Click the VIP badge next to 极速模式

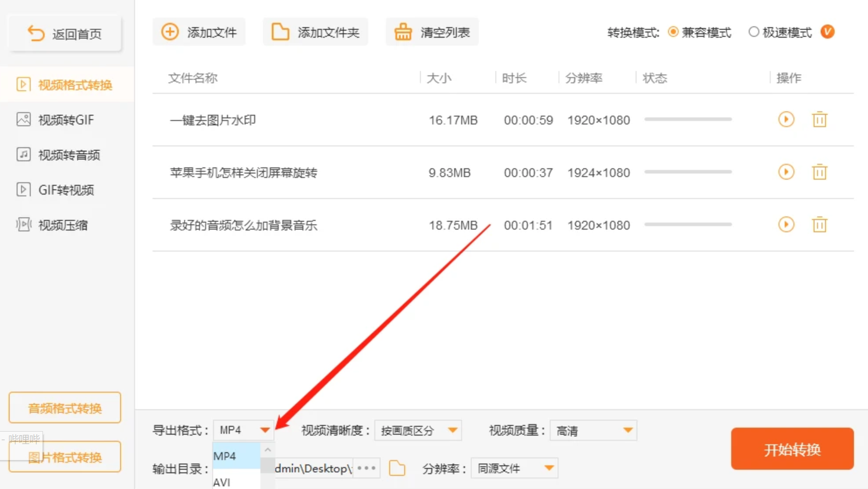[x=827, y=32]
